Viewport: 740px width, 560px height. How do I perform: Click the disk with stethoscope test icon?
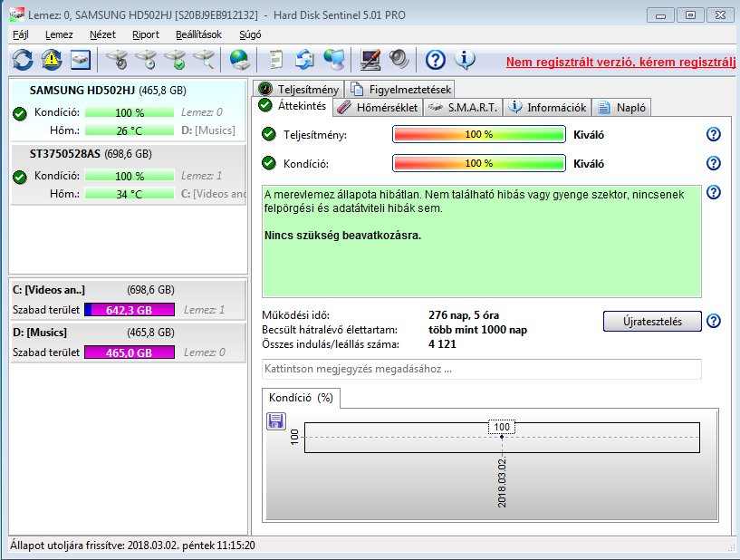pyautogui.click(x=117, y=60)
